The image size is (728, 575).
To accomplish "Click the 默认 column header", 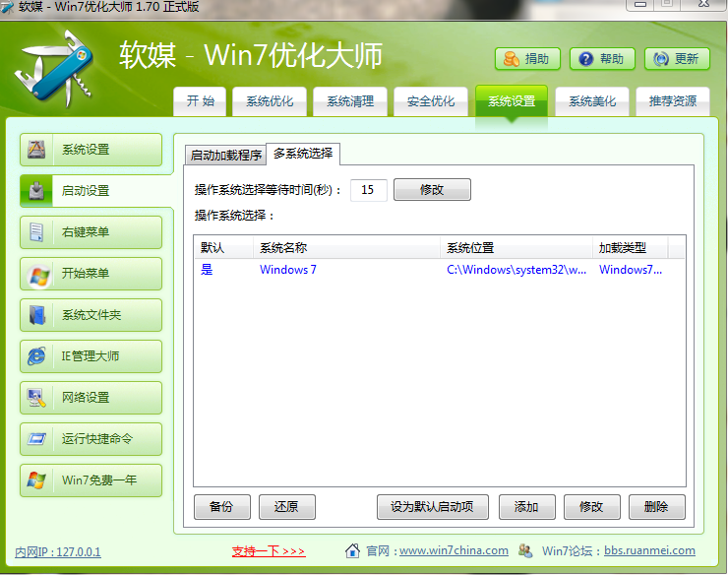I will coord(223,248).
